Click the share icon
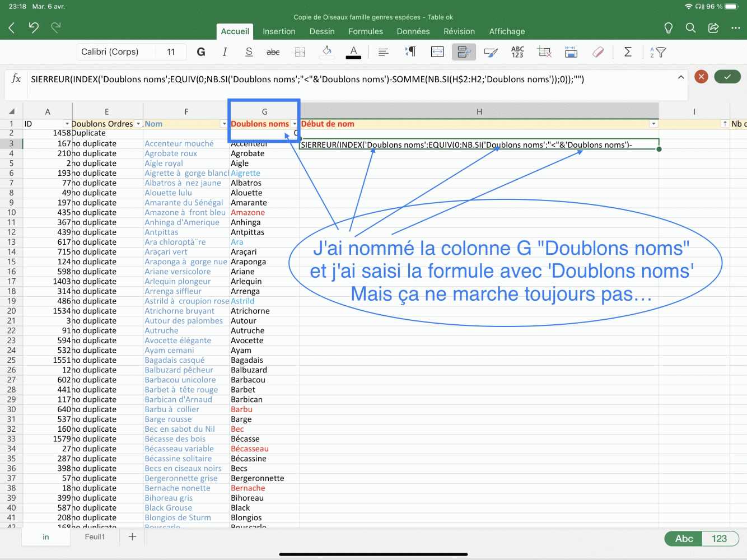 click(x=713, y=28)
